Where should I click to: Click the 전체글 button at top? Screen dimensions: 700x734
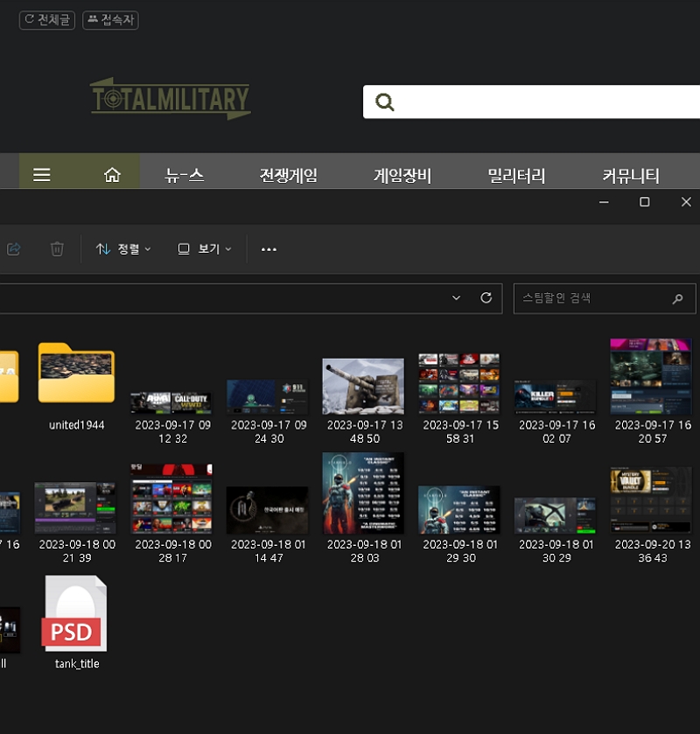click(x=47, y=20)
